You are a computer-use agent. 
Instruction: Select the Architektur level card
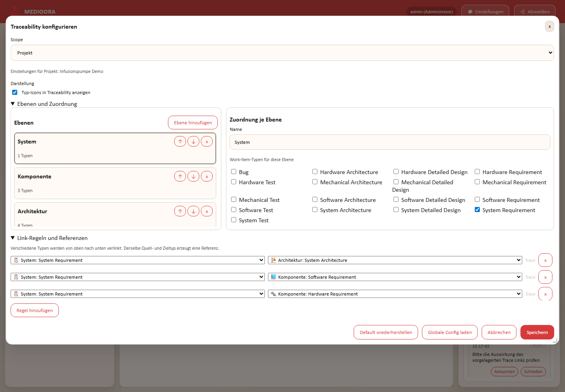(115, 215)
